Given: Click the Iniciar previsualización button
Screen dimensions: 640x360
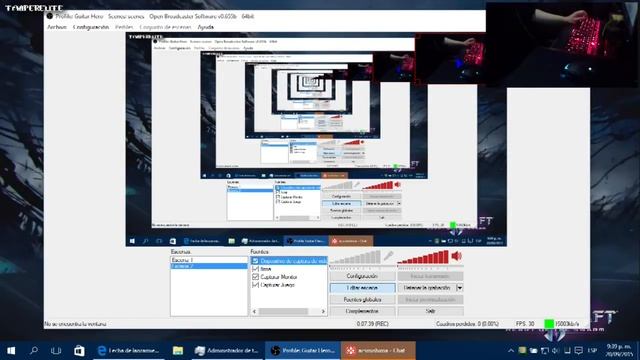Looking at the screenshot, I should point(431,300).
